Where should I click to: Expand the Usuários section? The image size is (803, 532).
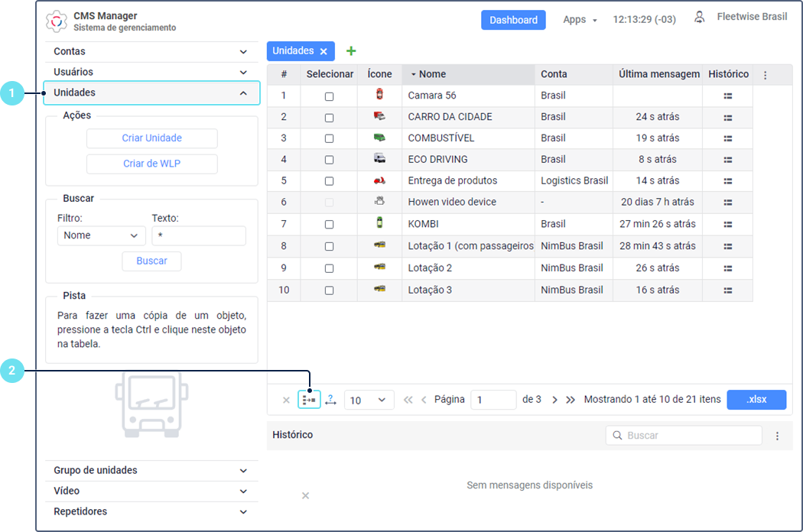[151, 72]
